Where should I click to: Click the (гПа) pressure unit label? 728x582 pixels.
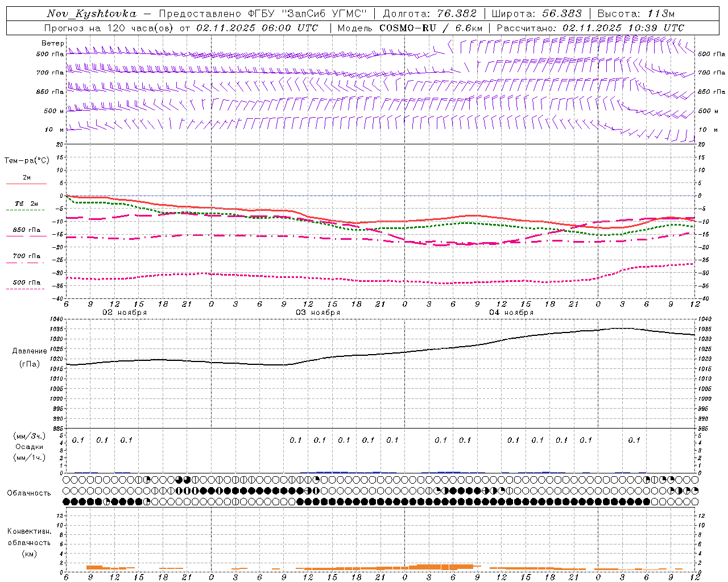tap(30, 364)
